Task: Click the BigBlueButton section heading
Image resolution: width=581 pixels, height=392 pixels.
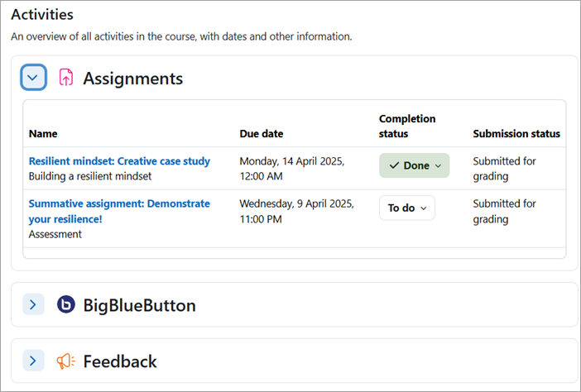Action: (139, 305)
